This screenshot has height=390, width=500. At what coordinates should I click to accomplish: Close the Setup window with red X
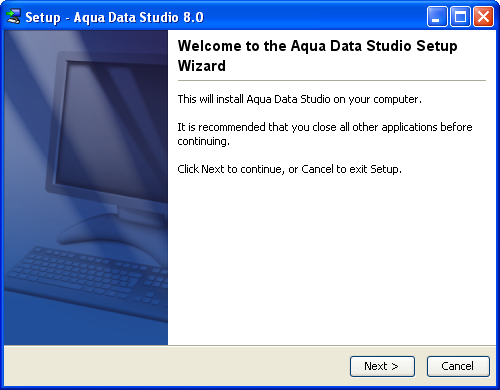click(x=483, y=16)
